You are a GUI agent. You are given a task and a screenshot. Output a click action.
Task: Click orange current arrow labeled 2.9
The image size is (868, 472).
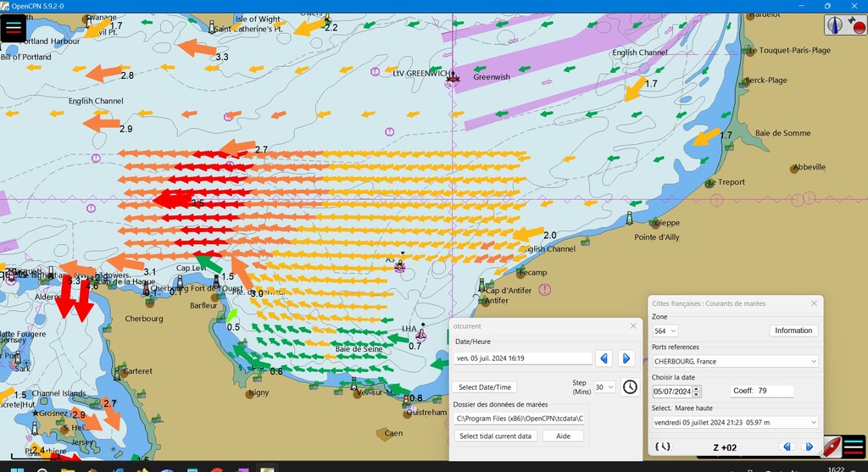pyautogui.click(x=102, y=123)
